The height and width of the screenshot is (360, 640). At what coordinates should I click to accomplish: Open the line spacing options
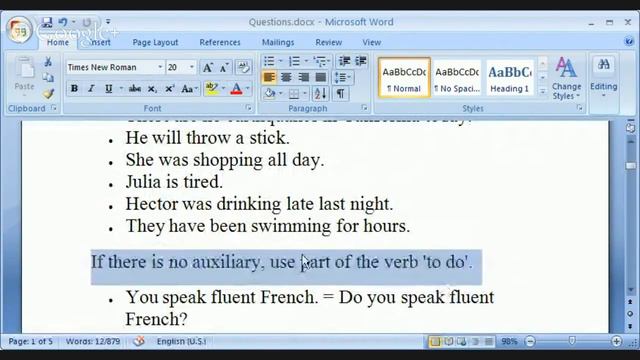[342, 77]
